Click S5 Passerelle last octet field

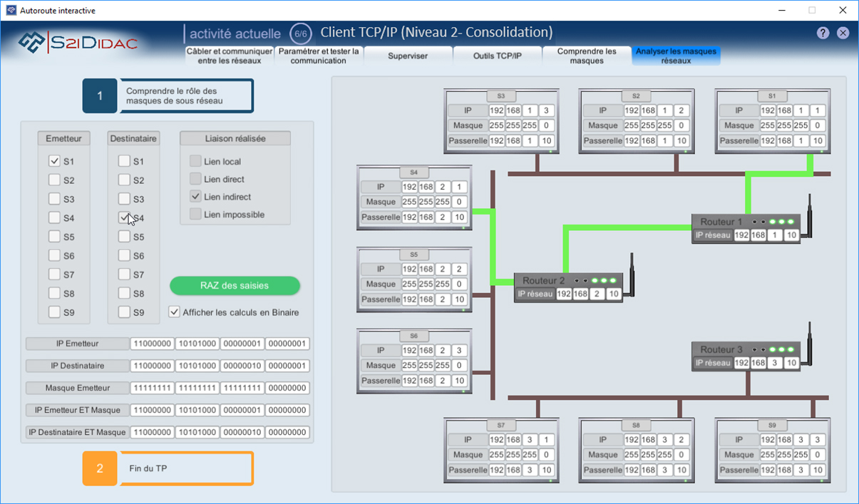tap(459, 299)
